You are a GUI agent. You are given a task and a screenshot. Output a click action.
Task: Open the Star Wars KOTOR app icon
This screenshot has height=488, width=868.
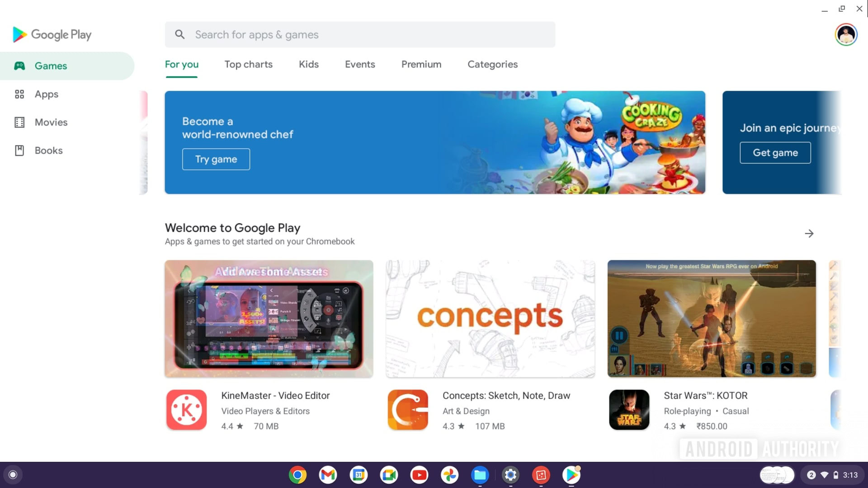[x=629, y=410]
